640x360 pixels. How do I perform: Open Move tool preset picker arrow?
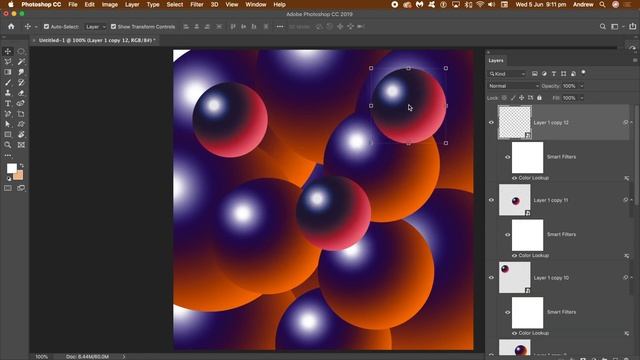(36, 27)
